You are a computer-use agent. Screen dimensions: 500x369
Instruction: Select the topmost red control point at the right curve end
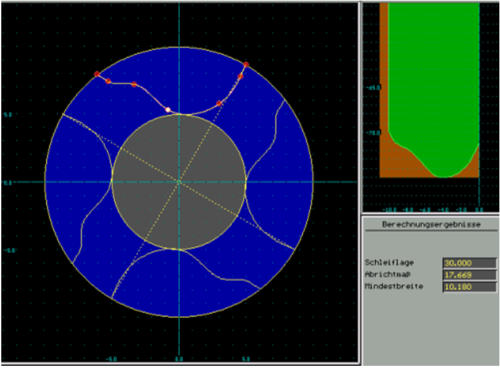coord(246,64)
